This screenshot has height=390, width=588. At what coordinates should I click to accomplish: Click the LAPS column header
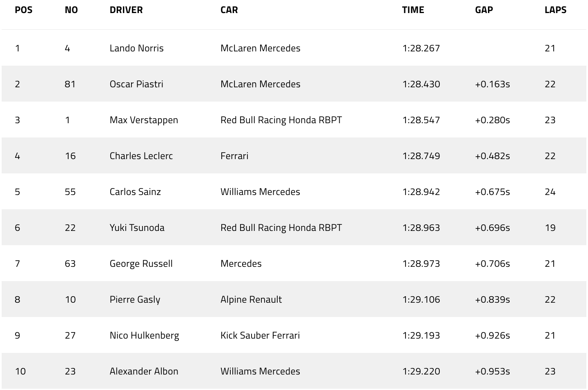click(555, 10)
